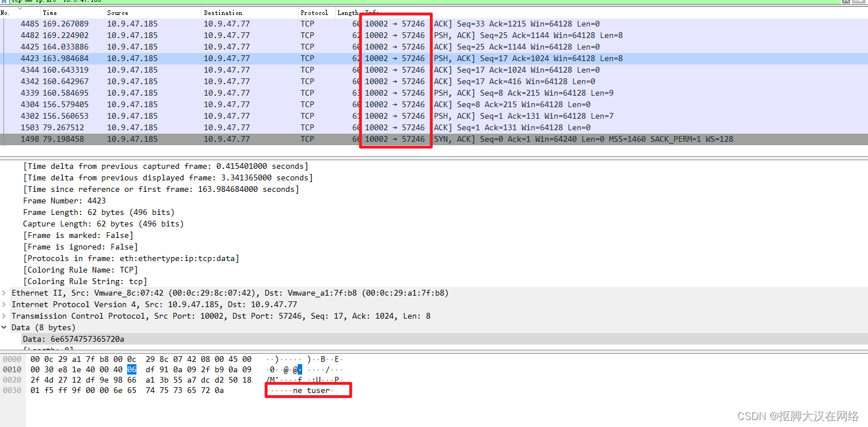Sort by the Source column header

point(153,12)
